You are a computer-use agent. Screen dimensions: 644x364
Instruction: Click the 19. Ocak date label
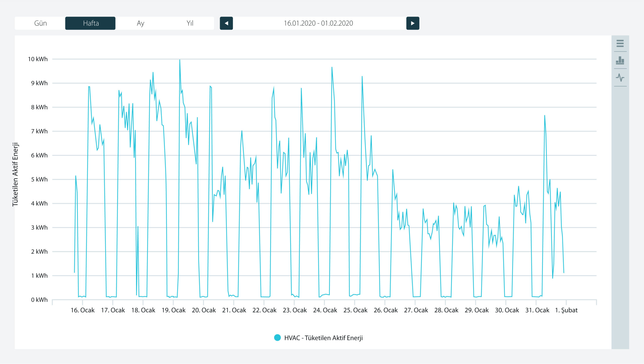pos(174,310)
